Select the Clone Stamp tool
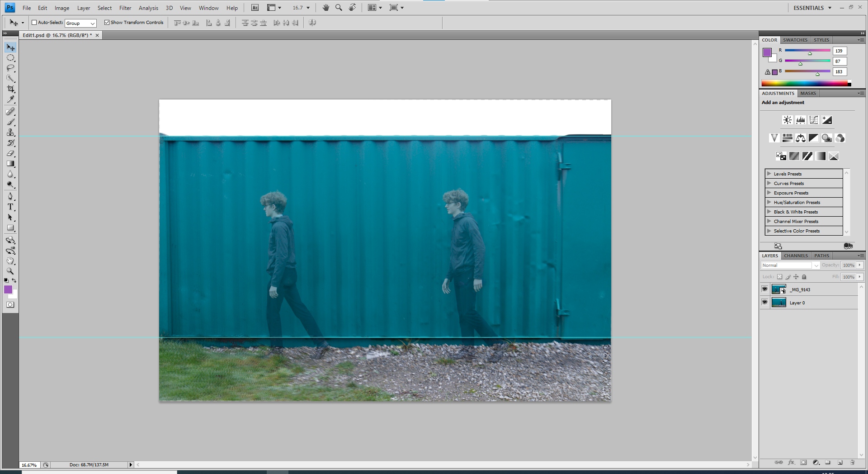The image size is (868, 474). click(10, 133)
